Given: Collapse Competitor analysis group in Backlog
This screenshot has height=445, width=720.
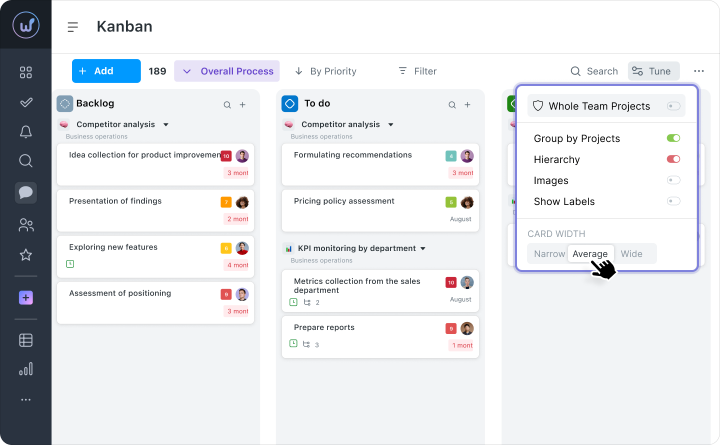Looking at the screenshot, I should [x=166, y=125].
